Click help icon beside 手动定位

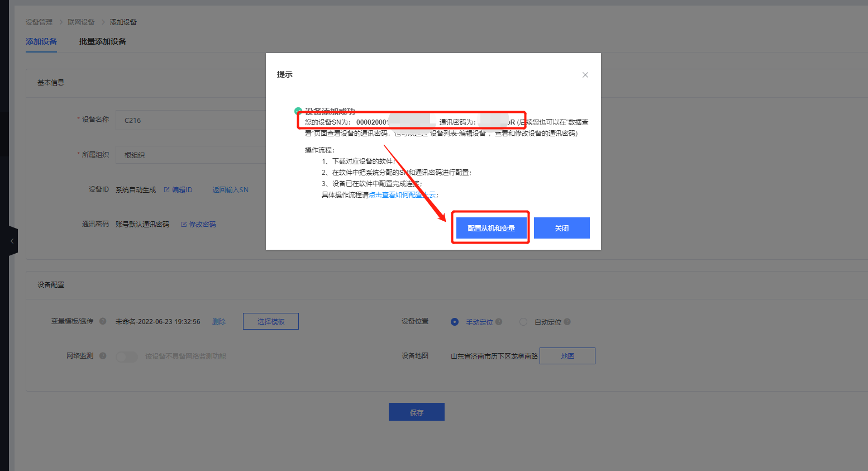(x=499, y=322)
